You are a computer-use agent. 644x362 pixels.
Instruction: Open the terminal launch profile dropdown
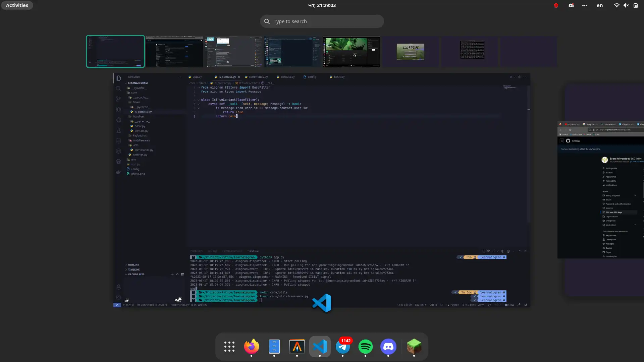498,251
